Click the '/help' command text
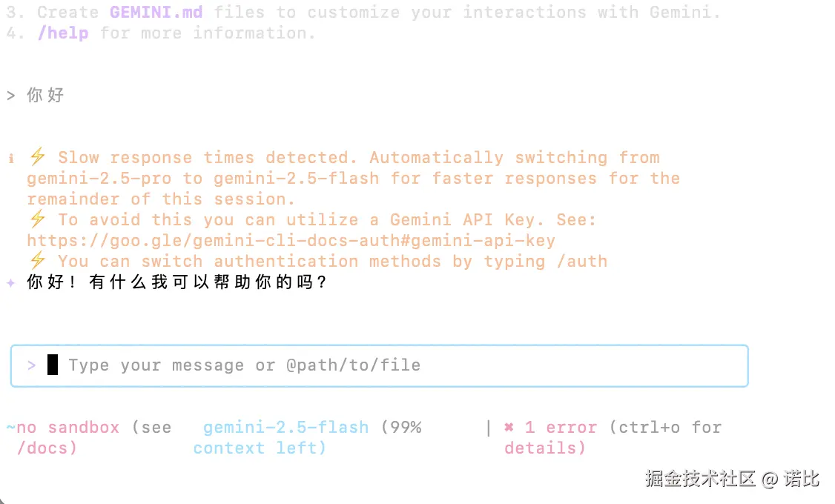The image size is (835, 504). (63, 33)
